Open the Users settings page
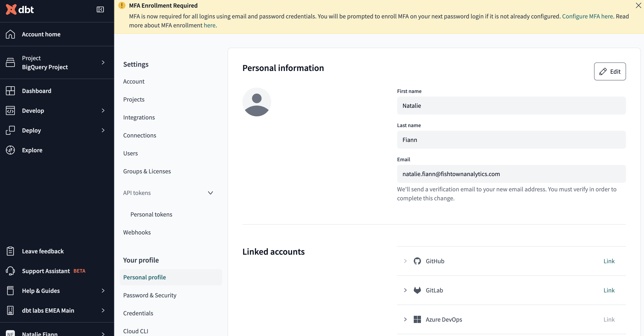The height and width of the screenshot is (336, 644). [x=130, y=153]
